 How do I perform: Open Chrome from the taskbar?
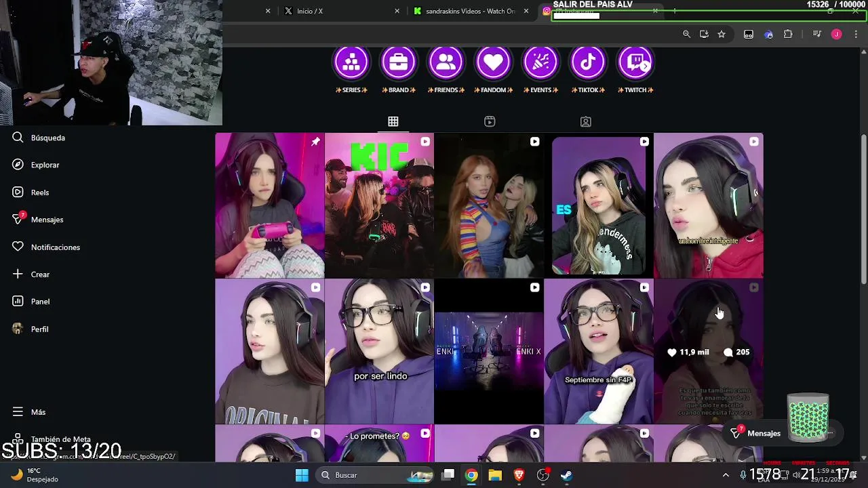[471, 475]
